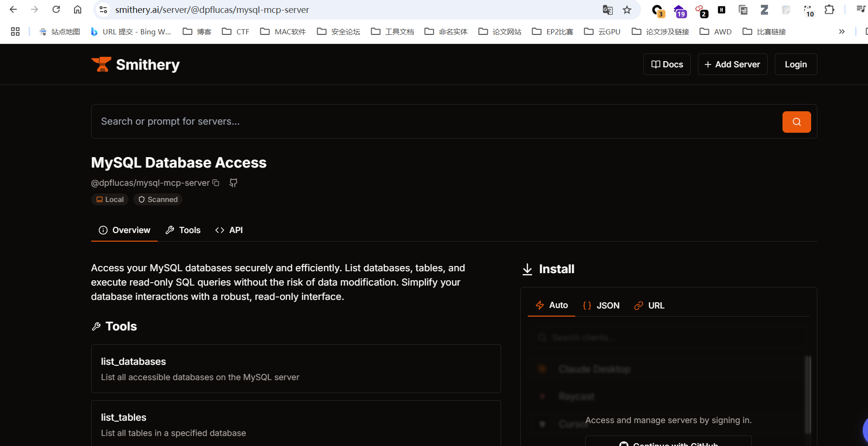Open the extension with orange badge 3
Screen dimensions: 868x446
click(658, 10)
